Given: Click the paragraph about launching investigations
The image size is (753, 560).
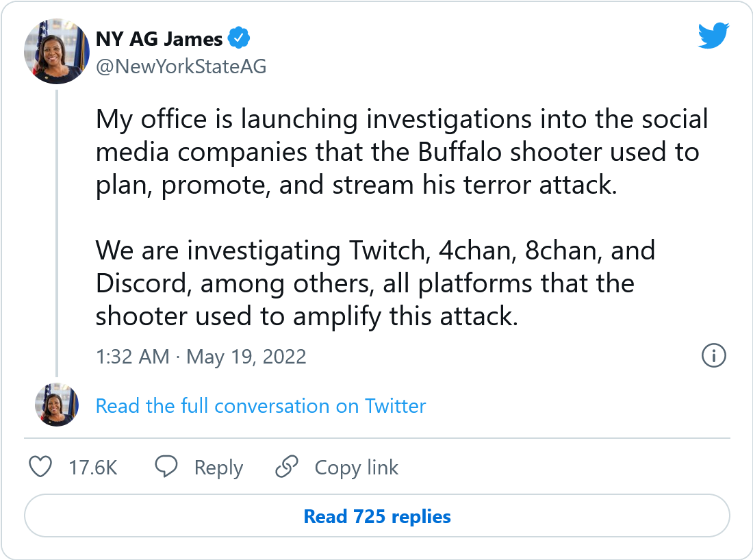Looking at the screenshot, I should click(401, 152).
